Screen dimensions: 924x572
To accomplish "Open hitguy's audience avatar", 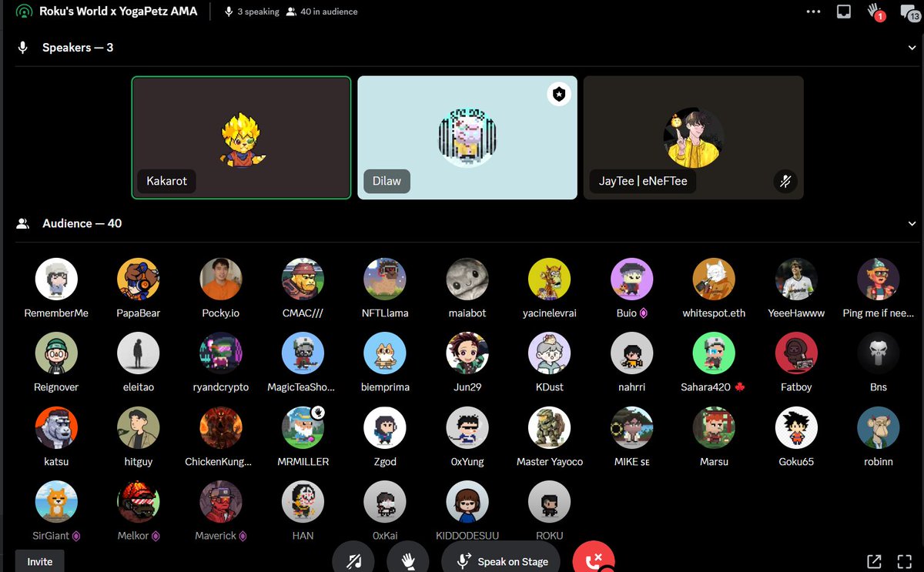I will [x=139, y=427].
